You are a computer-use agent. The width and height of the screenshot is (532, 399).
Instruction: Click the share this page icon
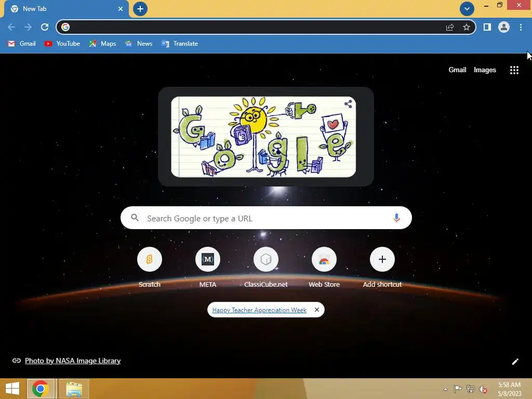450,27
